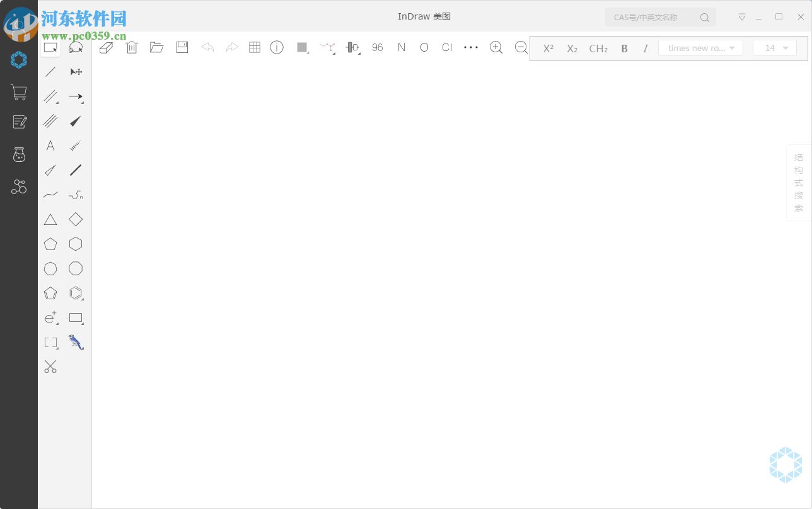Toggle italic text formatting
Image resolution: width=812 pixels, height=509 pixels.
(x=646, y=48)
